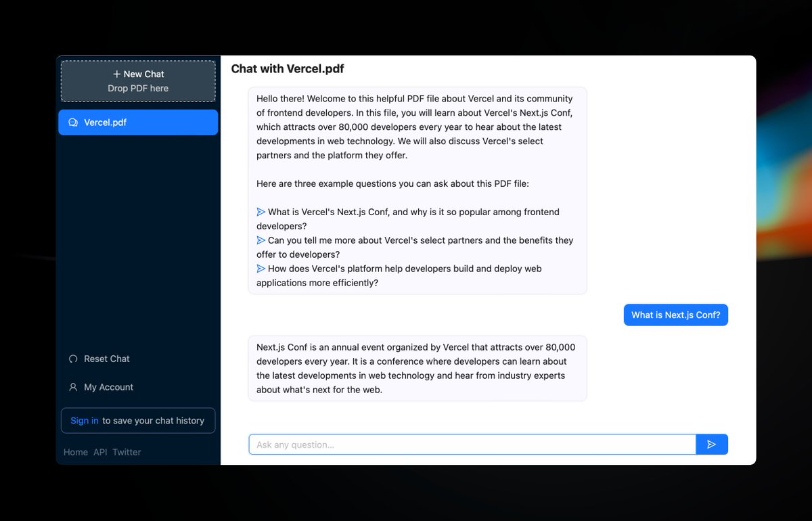Image resolution: width=812 pixels, height=521 pixels.
Task: Click the Sign in link
Action: click(85, 420)
